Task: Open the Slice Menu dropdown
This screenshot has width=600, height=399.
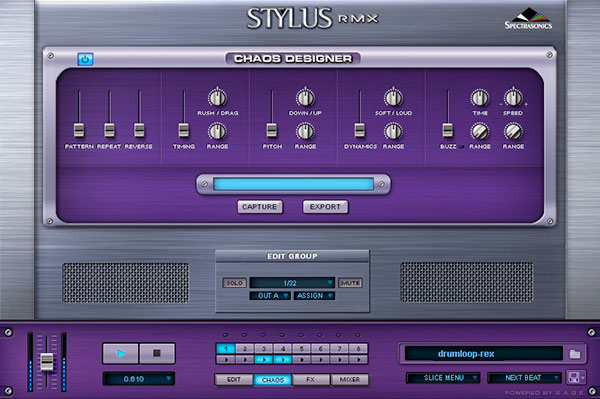Action: [x=443, y=378]
